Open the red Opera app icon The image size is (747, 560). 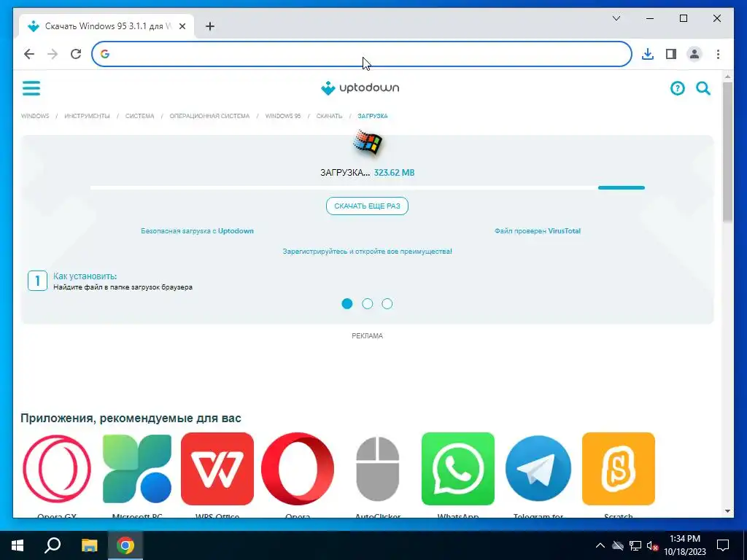(298, 469)
